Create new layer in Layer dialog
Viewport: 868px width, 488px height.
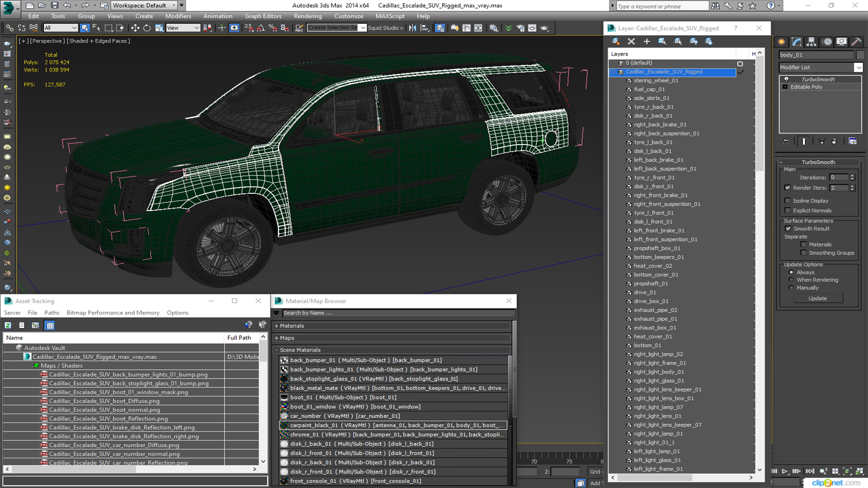tap(616, 42)
